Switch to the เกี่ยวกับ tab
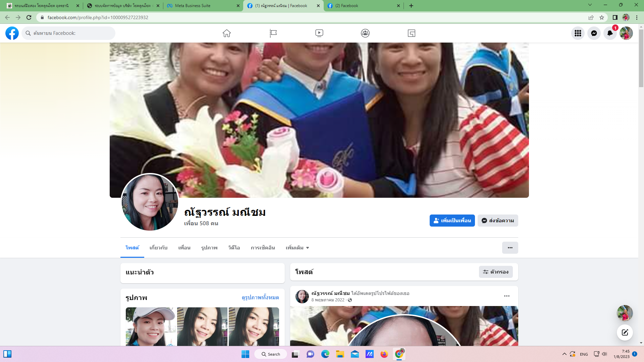 (x=158, y=248)
